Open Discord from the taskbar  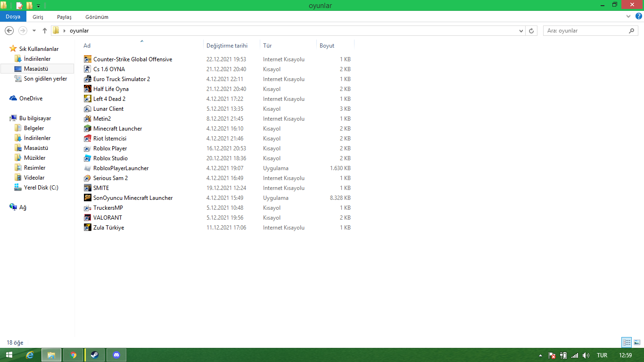point(116,355)
